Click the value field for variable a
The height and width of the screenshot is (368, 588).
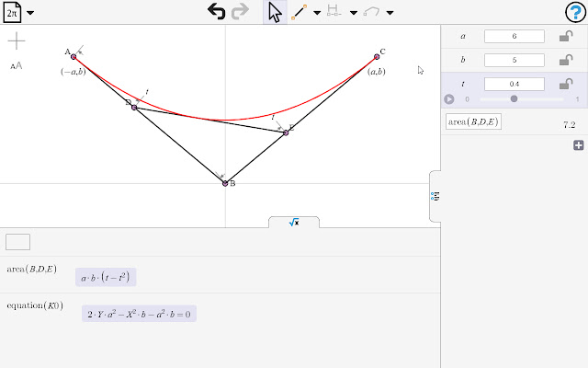pyautogui.click(x=514, y=37)
